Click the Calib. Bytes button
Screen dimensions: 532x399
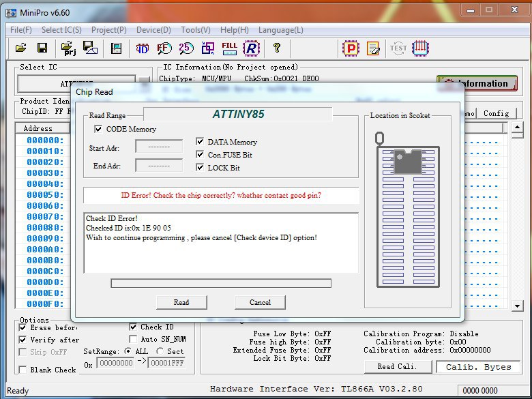[x=478, y=367]
